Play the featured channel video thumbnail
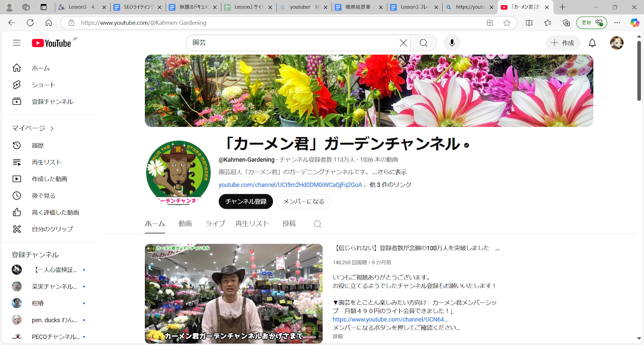644x345 pixels. (234, 294)
